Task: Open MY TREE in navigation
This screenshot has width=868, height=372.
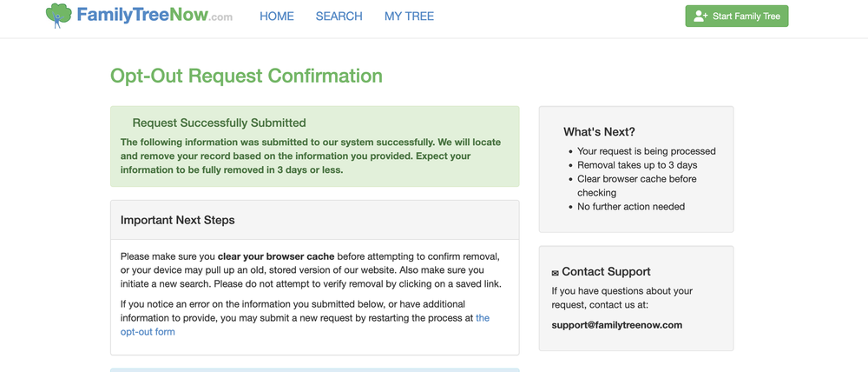Action: [x=409, y=16]
